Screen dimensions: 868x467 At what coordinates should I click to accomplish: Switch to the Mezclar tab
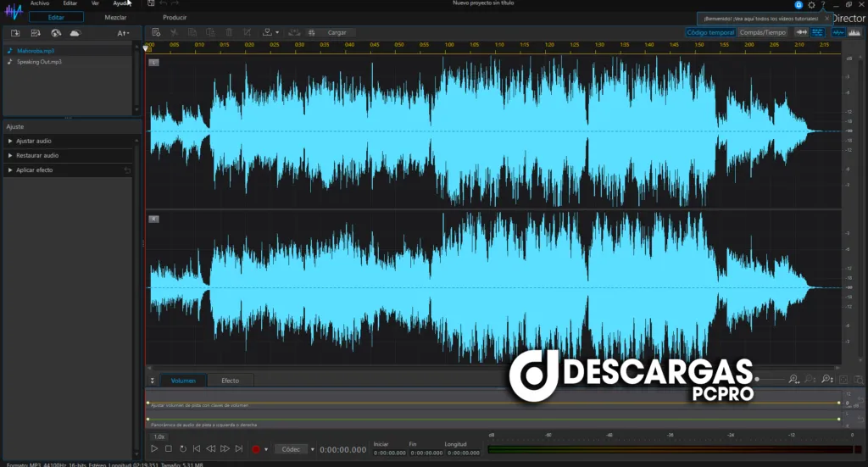coord(115,17)
